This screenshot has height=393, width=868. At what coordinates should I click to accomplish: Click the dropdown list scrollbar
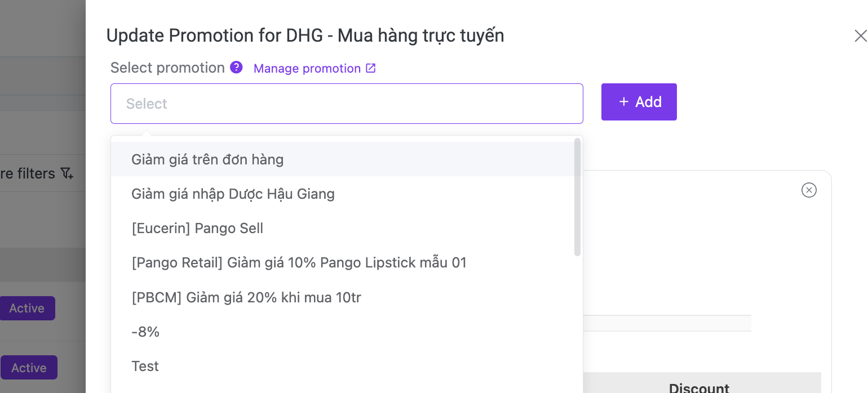pyautogui.click(x=577, y=197)
